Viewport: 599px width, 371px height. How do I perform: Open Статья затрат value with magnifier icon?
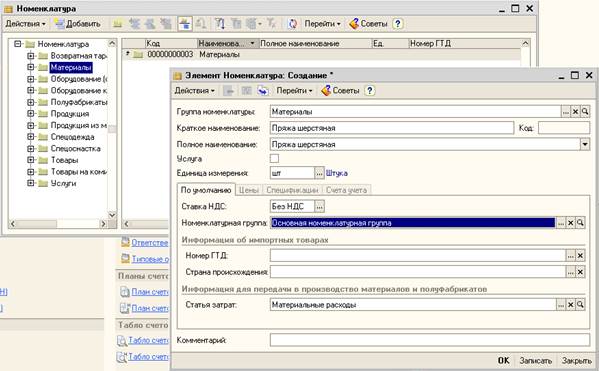[x=580, y=305]
